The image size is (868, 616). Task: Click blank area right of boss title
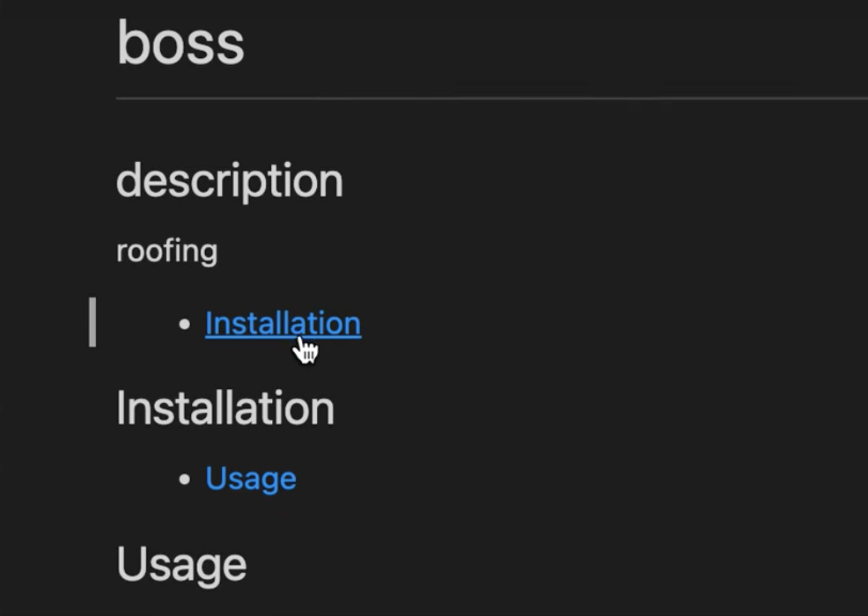(x=554, y=43)
